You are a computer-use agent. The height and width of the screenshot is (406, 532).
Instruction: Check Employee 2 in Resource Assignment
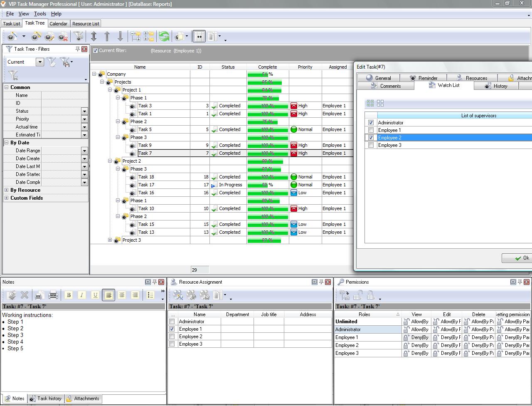pos(172,337)
